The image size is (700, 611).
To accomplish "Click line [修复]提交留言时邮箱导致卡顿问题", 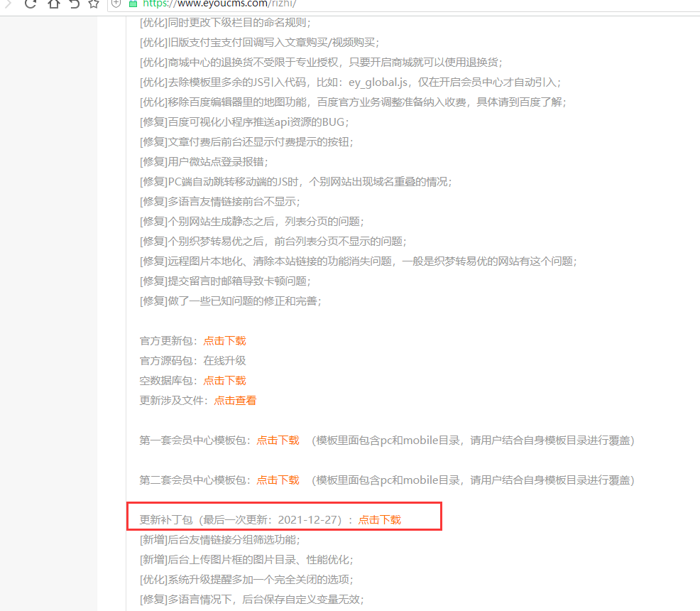I will (226, 281).
